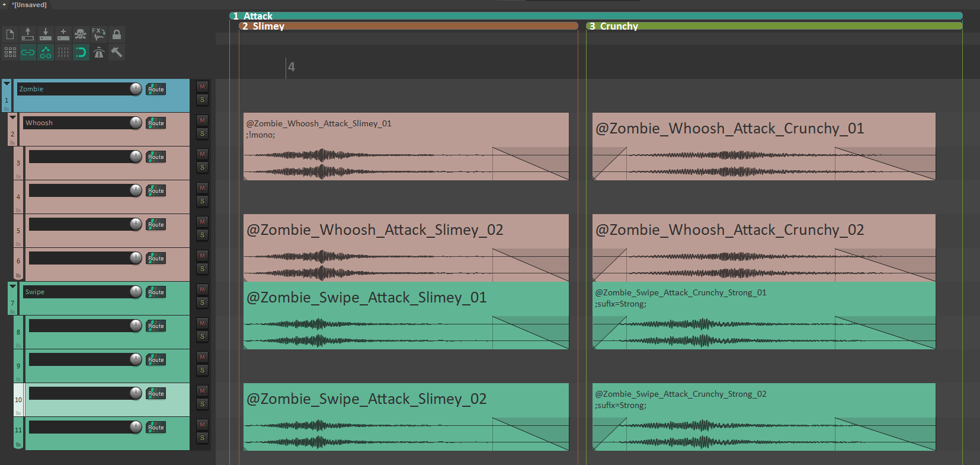The height and width of the screenshot is (465, 980).
Task: Toggle the grid lines icon
Action: pos(63,52)
